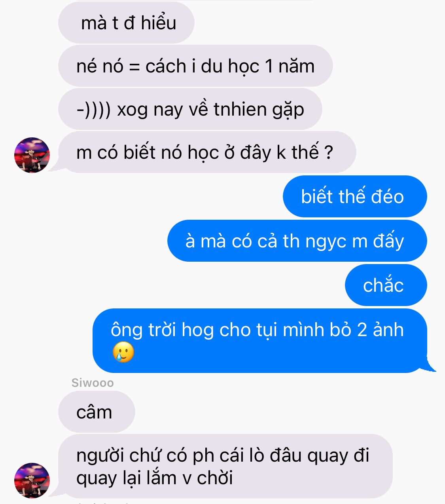Select the 'à mà có cả th ngyc' bubble
445x504 pixels.
pos(297,241)
